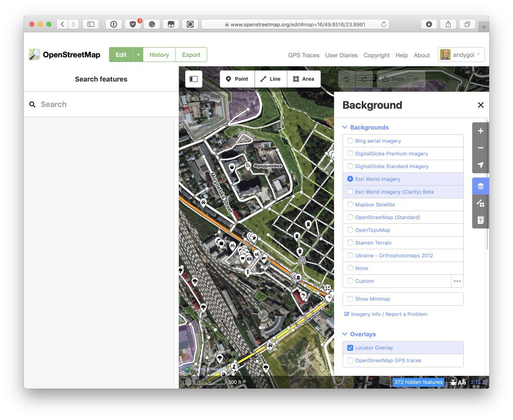Select OpenTopoMap background
The height and width of the screenshot is (420, 513).
pyautogui.click(x=403, y=230)
